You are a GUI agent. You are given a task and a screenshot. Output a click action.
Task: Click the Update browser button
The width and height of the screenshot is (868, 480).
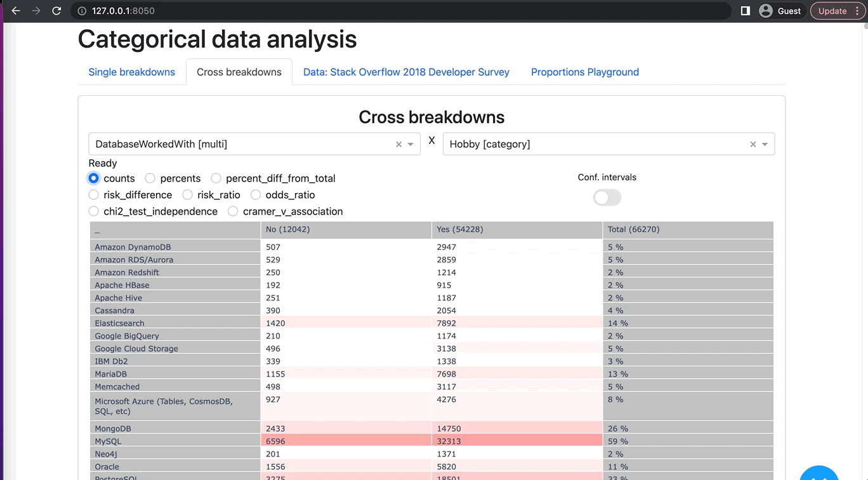[838, 11]
